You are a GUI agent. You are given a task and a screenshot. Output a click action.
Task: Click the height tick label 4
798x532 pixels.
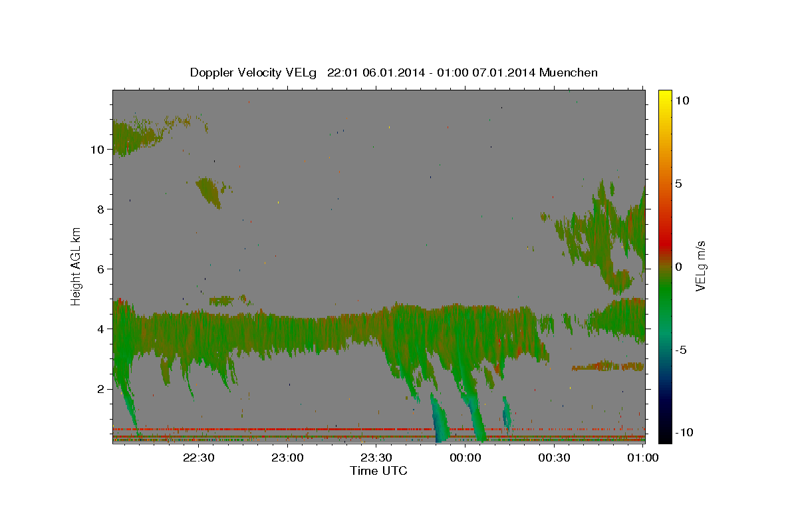[100, 329]
